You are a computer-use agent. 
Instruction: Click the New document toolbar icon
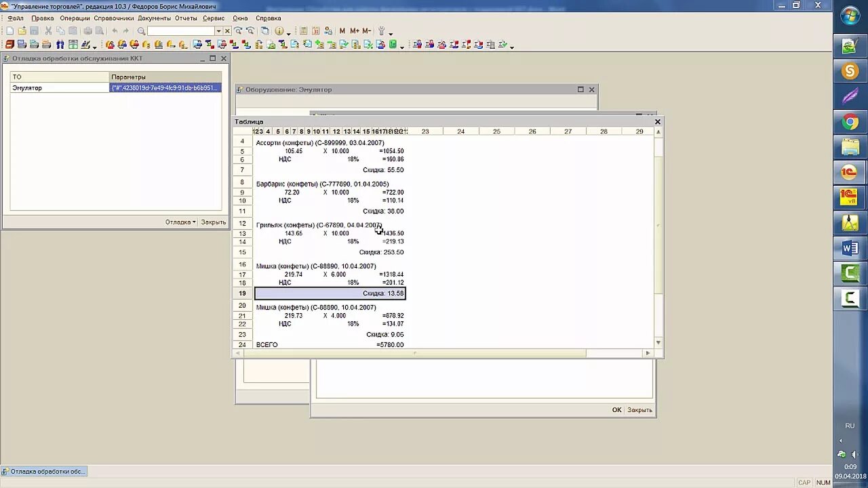click(9, 31)
